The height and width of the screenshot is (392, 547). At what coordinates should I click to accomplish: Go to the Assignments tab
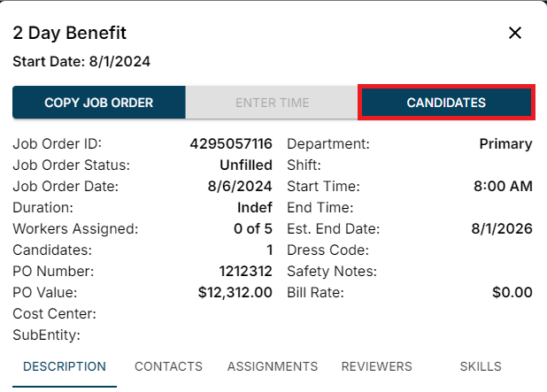point(273,366)
